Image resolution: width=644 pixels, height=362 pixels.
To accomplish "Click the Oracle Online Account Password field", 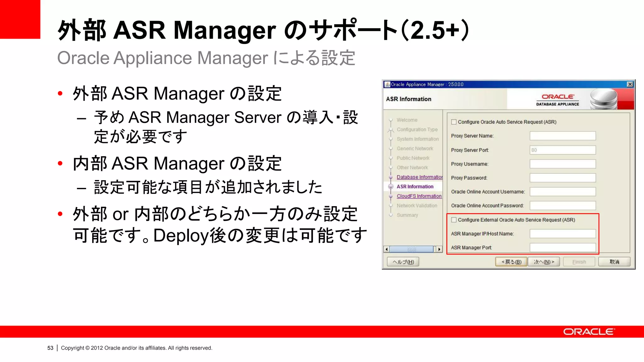I will (563, 205).
